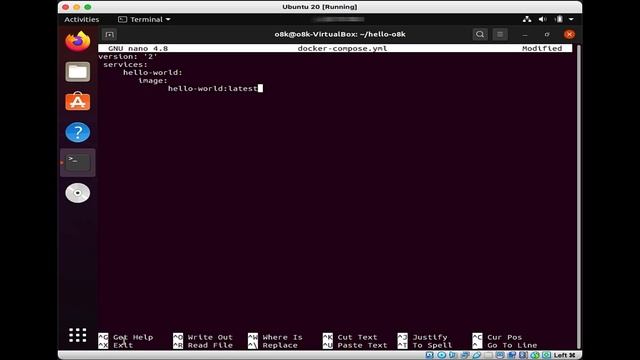Launch Ubuntu Software from the dock
This screenshot has height=360, width=640.
[x=78, y=102]
